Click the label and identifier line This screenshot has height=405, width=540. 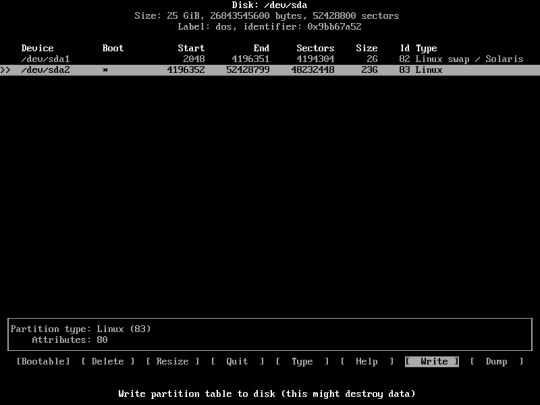[269, 27]
